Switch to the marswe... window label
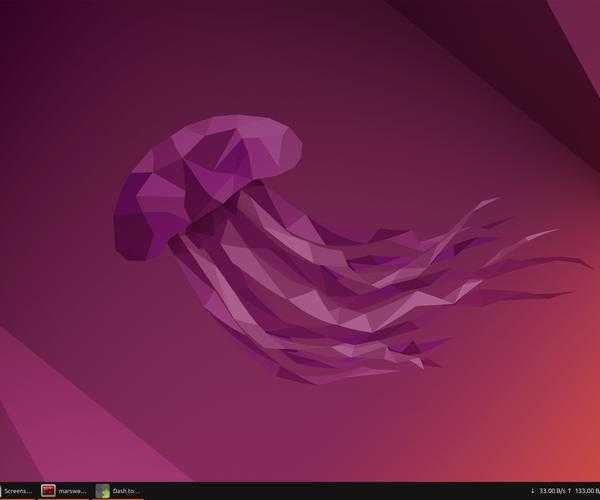This screenshot has width=600, height=500. click(x=72, y=491)
